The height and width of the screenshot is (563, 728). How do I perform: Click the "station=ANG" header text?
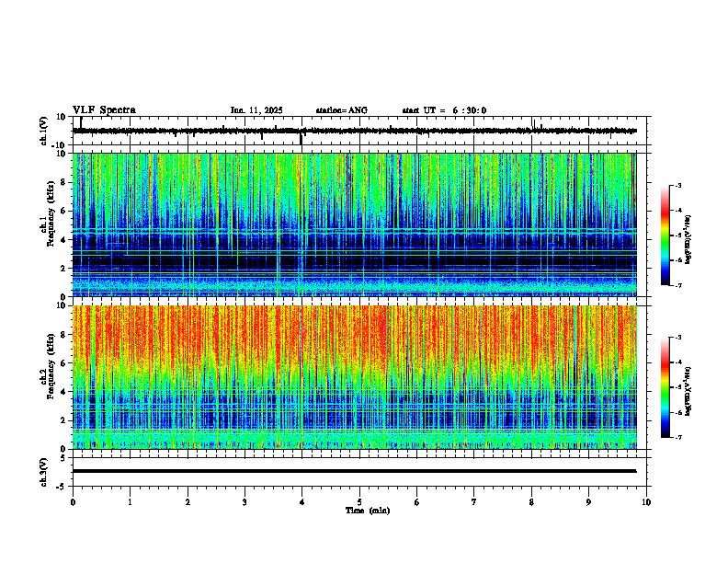[342, 110]
